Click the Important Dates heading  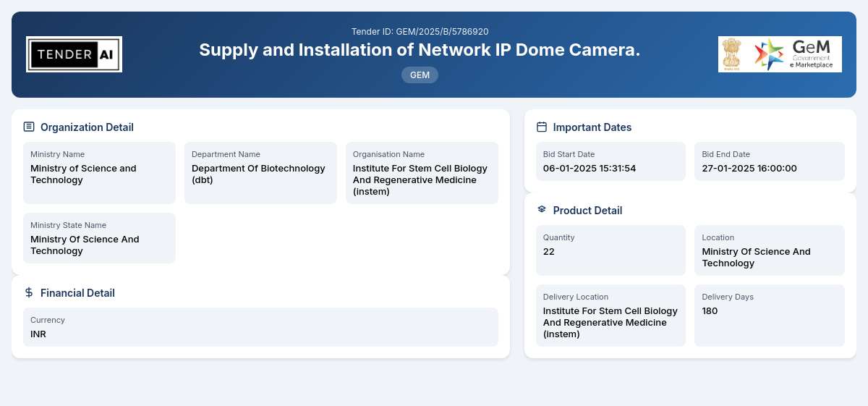point(592,127)
